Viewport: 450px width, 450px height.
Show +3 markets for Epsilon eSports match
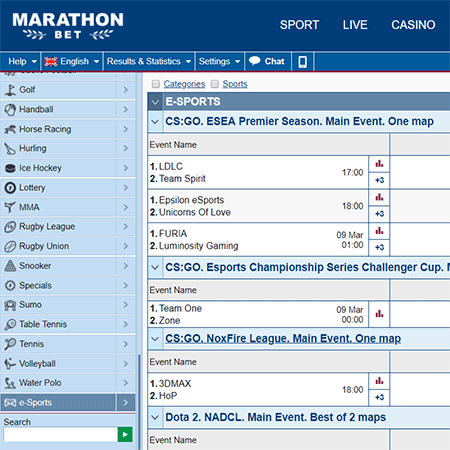(379, 214)
